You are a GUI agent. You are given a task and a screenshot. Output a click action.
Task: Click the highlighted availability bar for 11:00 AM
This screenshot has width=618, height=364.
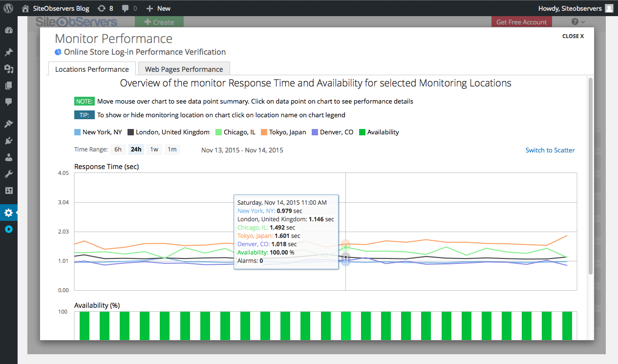pos(345,325)
